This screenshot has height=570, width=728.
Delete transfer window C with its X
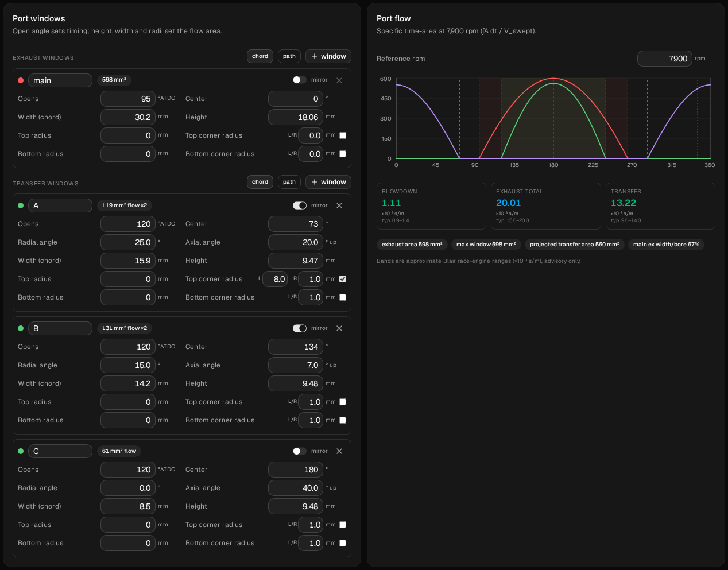[x=339, y=451]
